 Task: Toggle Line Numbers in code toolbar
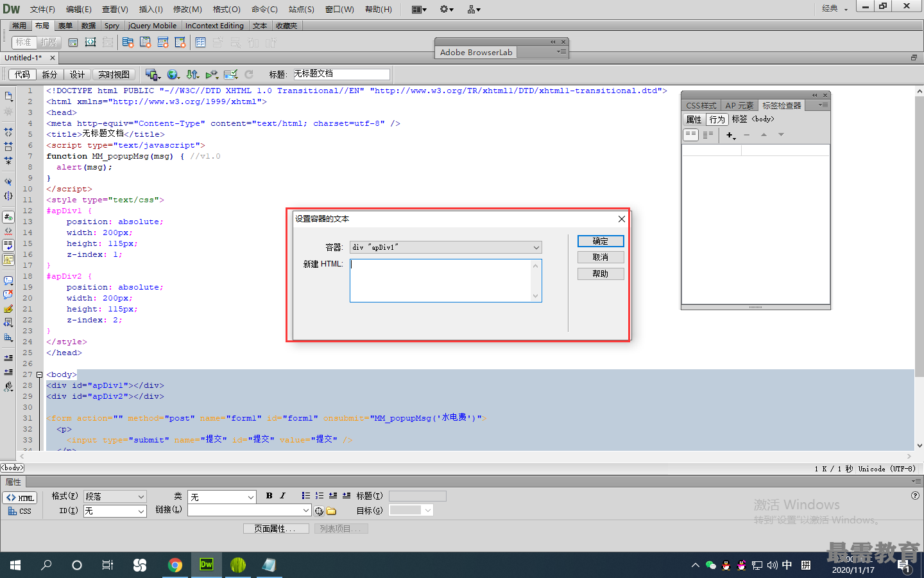pyautogui.click(x=8, y=217)
